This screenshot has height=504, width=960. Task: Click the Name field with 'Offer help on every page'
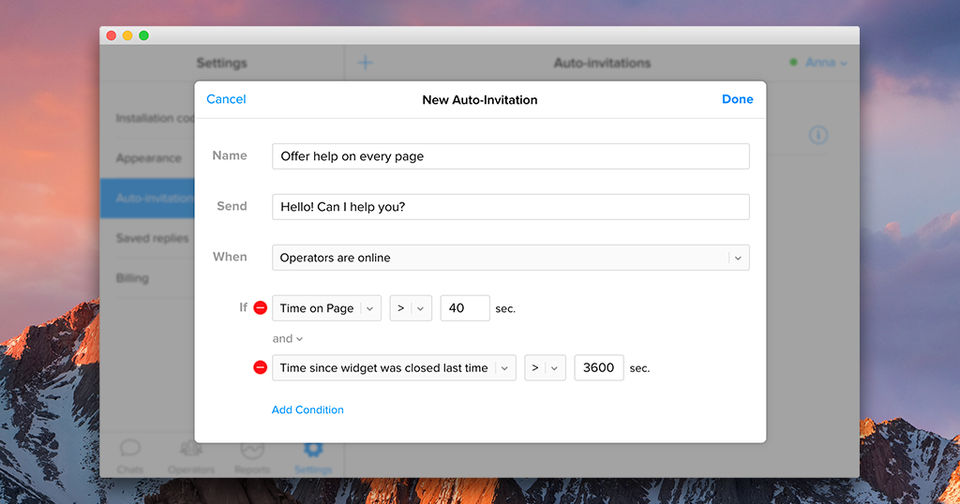pos(510,156)
